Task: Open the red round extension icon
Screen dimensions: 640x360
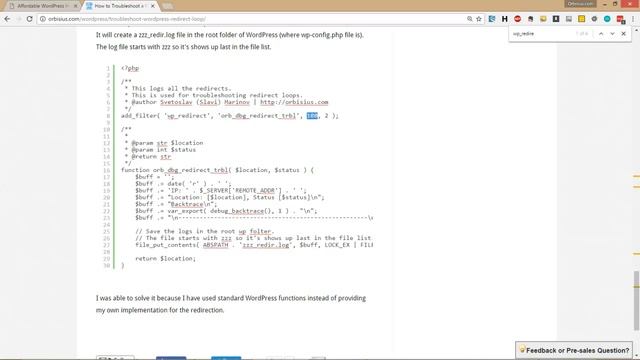Action: 518,19
